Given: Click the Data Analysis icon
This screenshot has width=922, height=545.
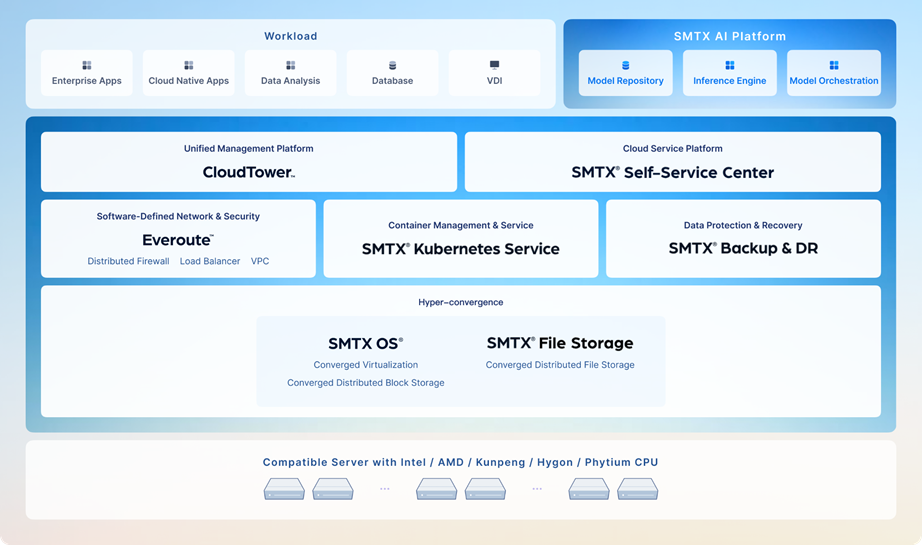Looking at the screenshot, I should [x=291, y=65].
